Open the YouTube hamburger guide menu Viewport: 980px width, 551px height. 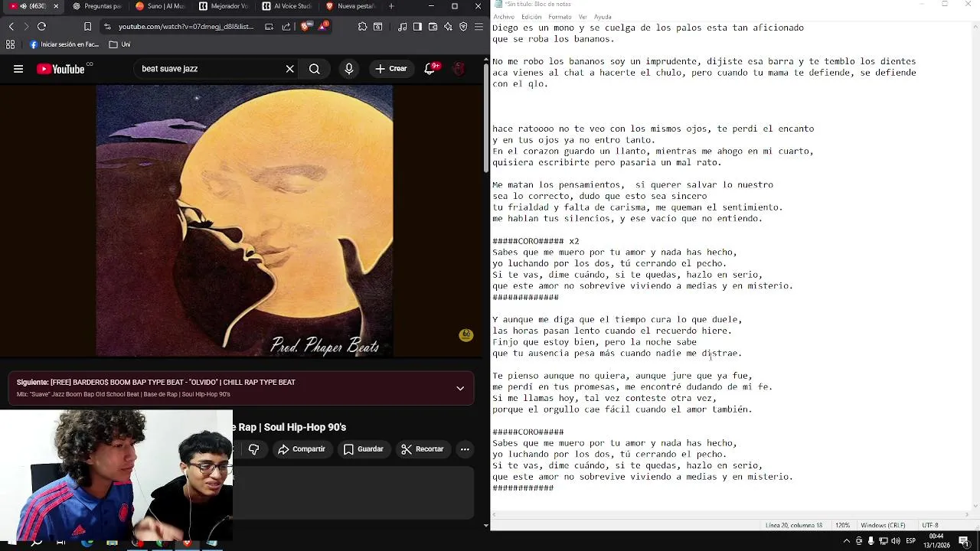[x=18, y=69]
